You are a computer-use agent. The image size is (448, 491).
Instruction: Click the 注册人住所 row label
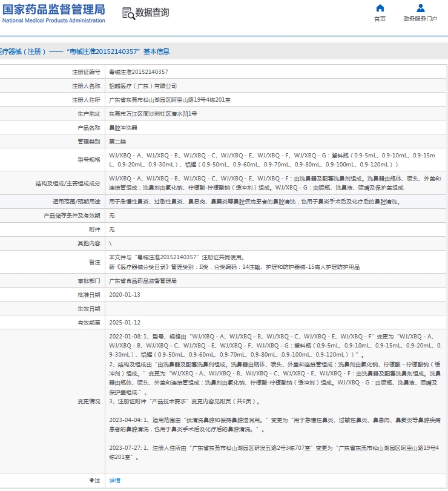click(x=86, y=100)
